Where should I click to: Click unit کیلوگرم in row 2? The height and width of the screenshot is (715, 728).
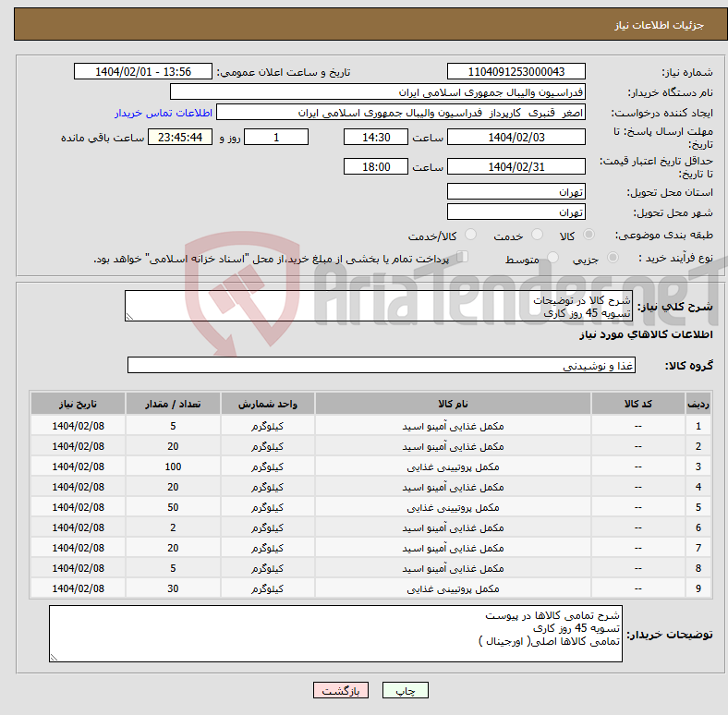[x=268, y=446]
